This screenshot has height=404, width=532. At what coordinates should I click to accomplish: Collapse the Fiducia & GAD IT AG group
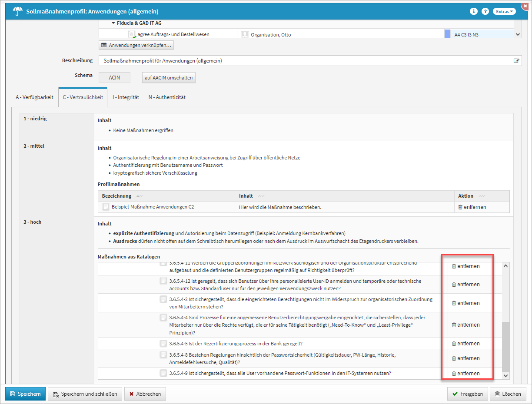pos(113,23)
